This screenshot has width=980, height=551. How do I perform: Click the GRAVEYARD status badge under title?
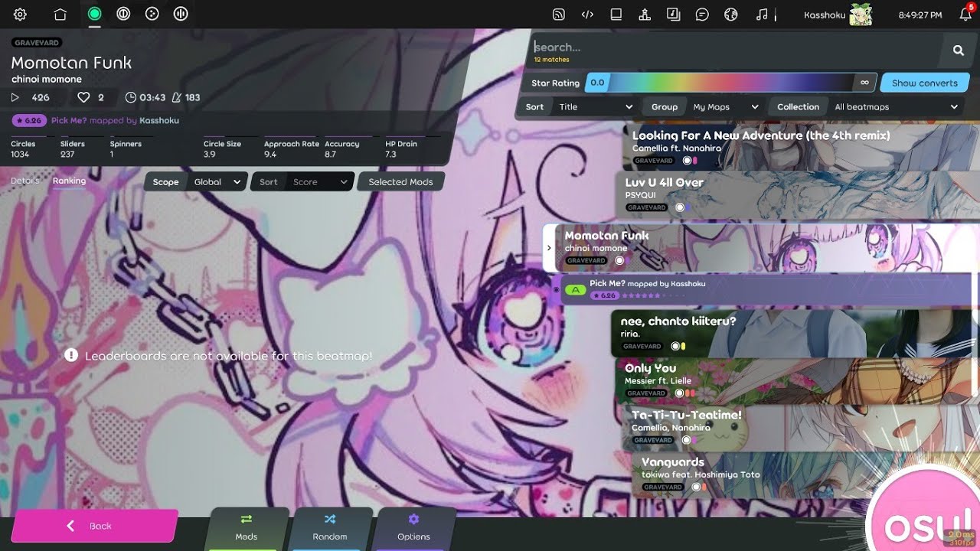coord(37,43)
